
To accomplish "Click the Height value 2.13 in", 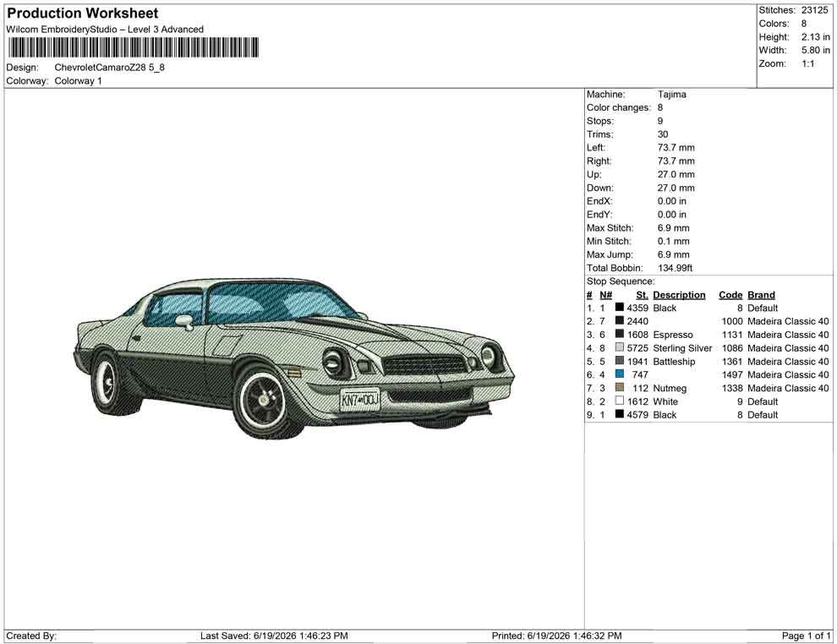I will [x=815, y=37].
